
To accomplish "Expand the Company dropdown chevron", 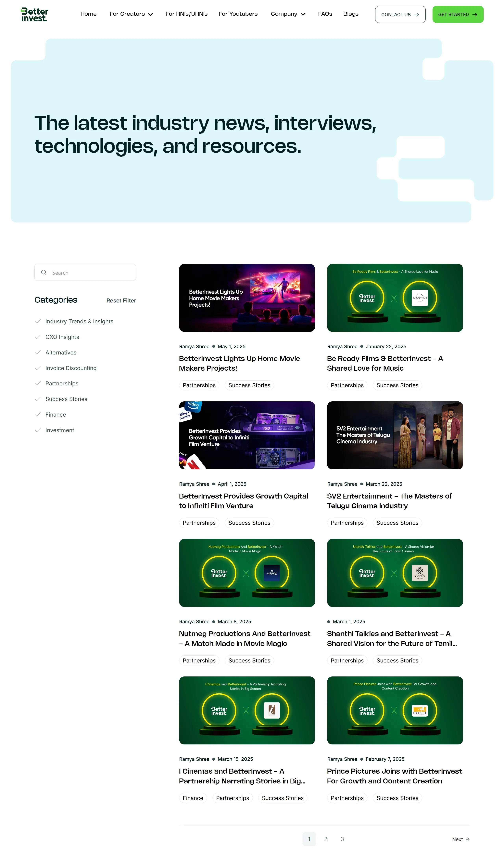I will tap(303, 14).
